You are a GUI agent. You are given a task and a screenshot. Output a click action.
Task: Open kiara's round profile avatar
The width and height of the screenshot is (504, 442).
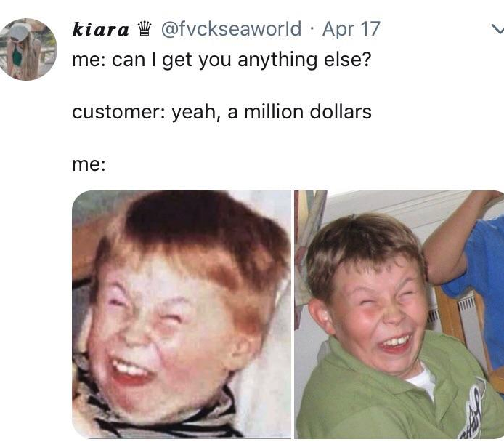click(28, 49)
